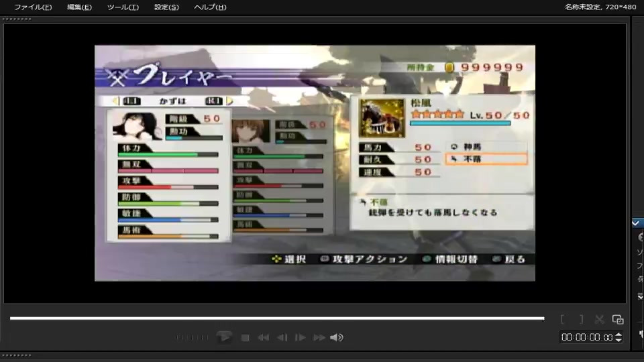Click the enlarge preview window icon

[x=618, y=319]
